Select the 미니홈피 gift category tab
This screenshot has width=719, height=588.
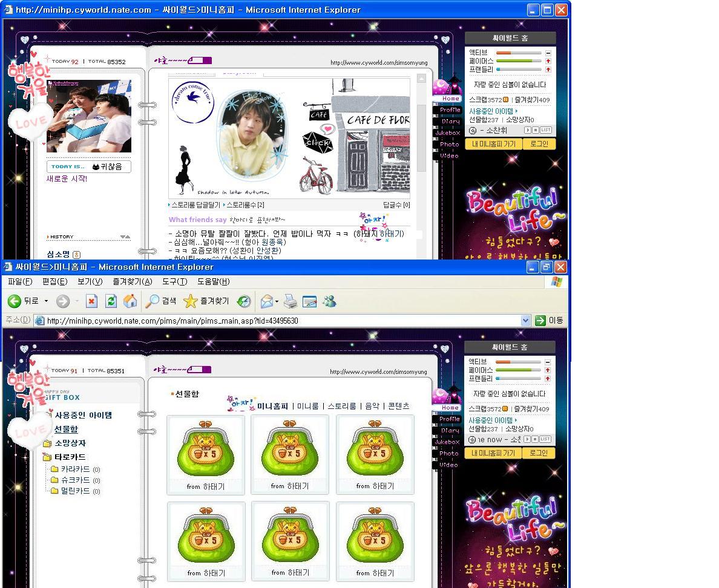272,406
